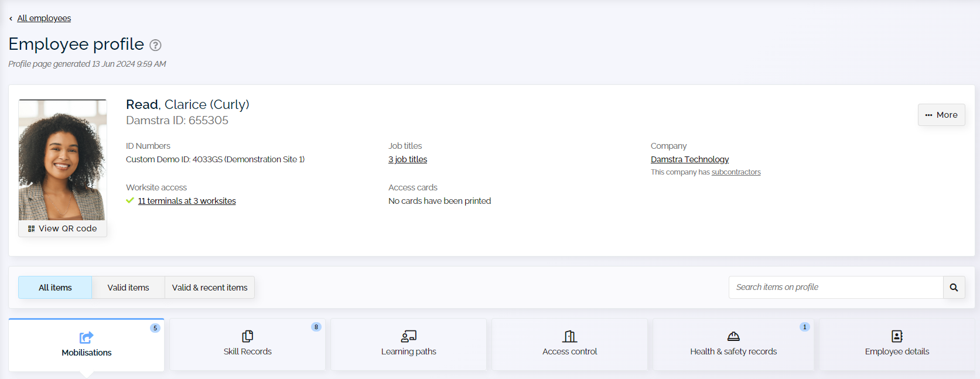Click the Access control door icon
This screenshot has width=980, height=379.
[569, 336]
